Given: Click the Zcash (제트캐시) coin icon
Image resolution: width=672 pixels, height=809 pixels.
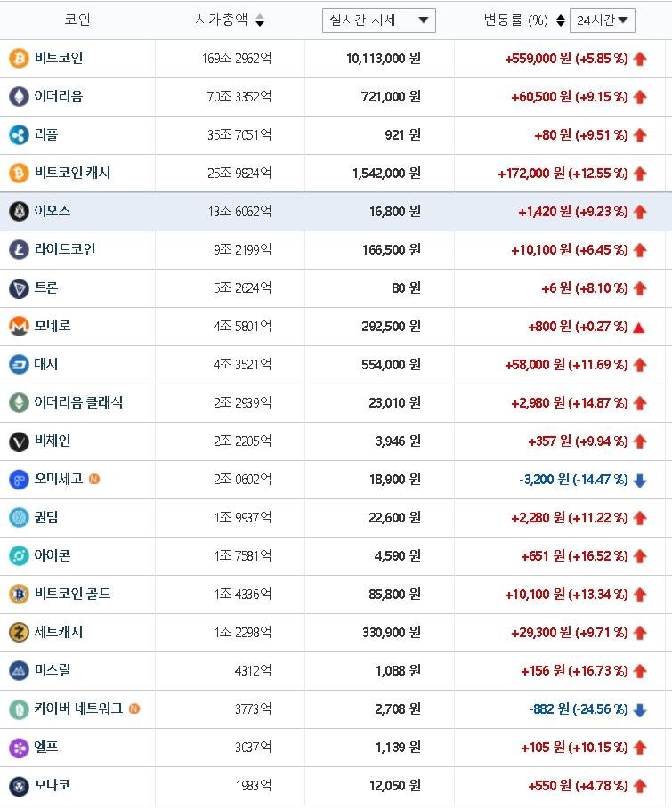Looking at the screenshot, I should pos(19,633).
